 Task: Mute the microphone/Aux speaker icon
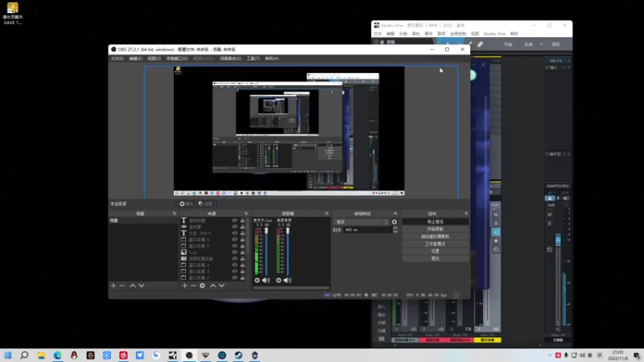coord(266,280)
